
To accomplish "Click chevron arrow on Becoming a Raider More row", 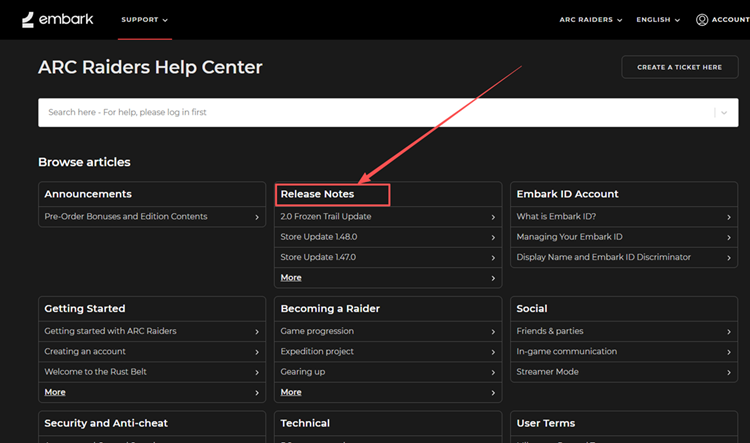I will pos(493,393).
